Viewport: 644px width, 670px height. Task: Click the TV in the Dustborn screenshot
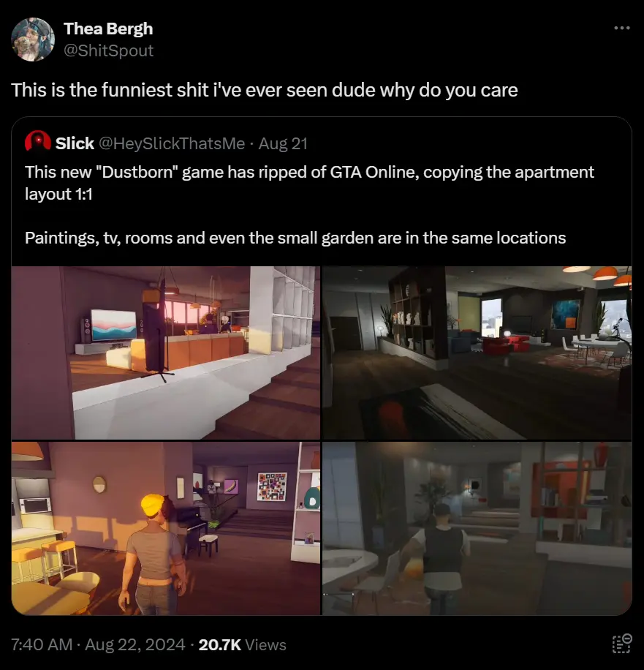113,325
